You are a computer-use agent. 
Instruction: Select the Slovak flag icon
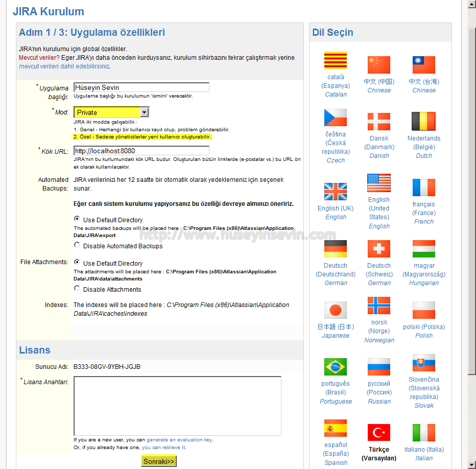(x=424, y=363)
